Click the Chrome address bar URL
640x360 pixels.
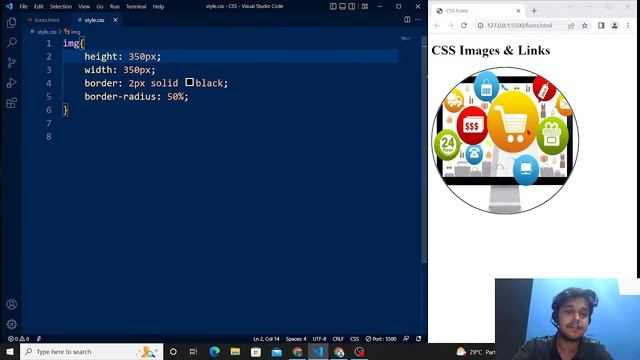click(x=519, y=25)
